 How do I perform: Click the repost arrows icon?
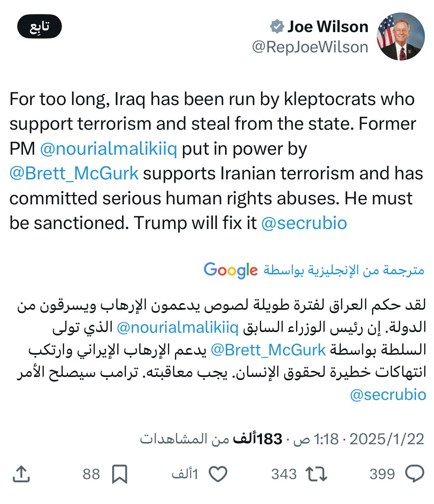[316, 474]
